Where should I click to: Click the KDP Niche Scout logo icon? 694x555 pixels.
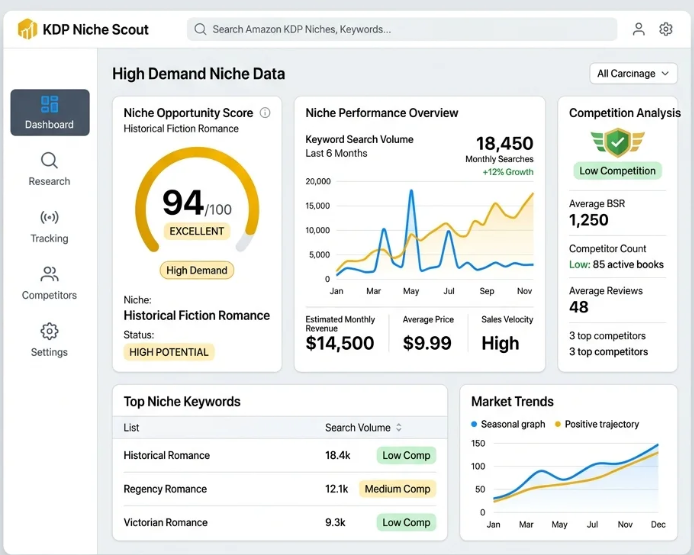(27, 29)
